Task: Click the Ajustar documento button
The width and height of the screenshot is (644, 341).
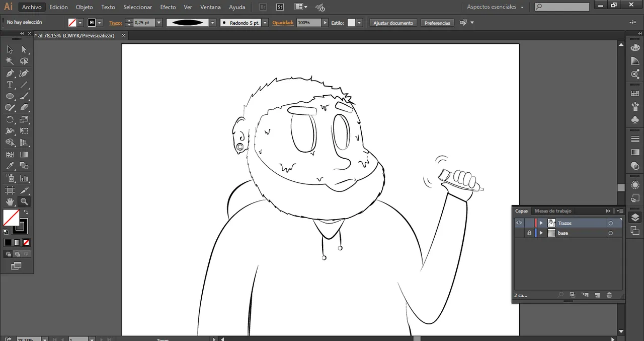Action: coord(393,23)
